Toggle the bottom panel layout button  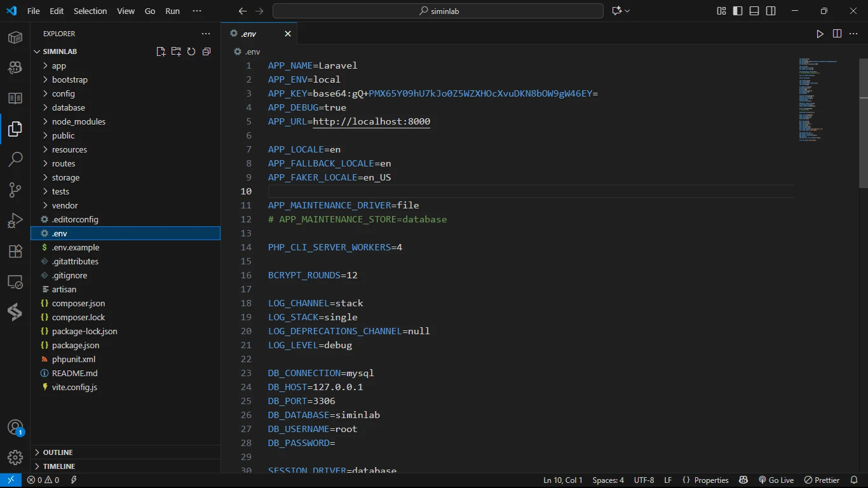[x=754, y=11]
